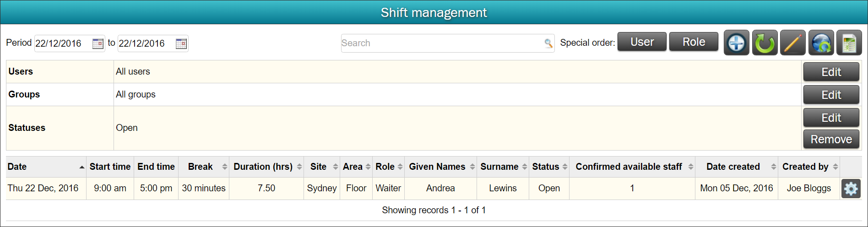Sort by Confirmed available staff column
Screen dimensions: 868x227
[632, 167]
